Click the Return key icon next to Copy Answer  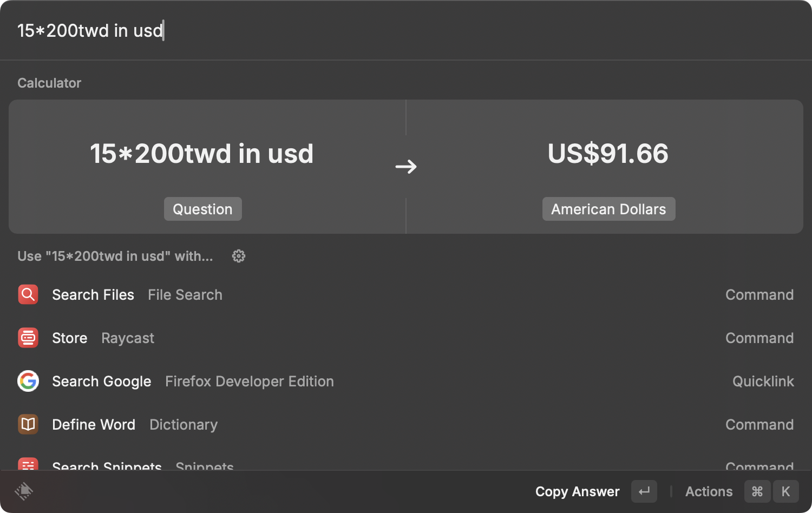[x=644, y=491]
